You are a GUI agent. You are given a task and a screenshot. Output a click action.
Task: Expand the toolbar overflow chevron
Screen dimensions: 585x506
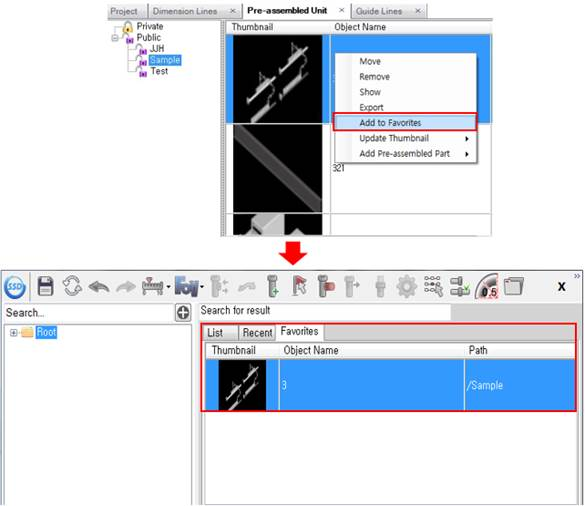pos(577,276)
